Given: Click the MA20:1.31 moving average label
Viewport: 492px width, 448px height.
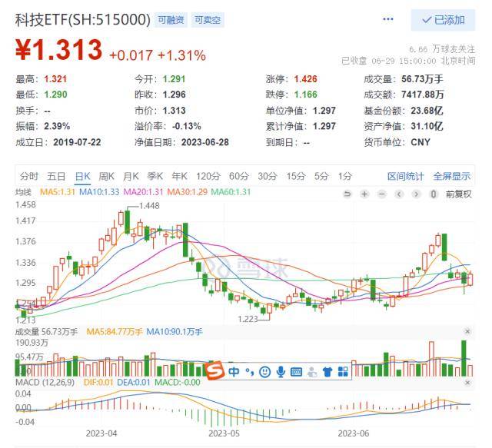Looking at the screenshot, I should (144, 192).
